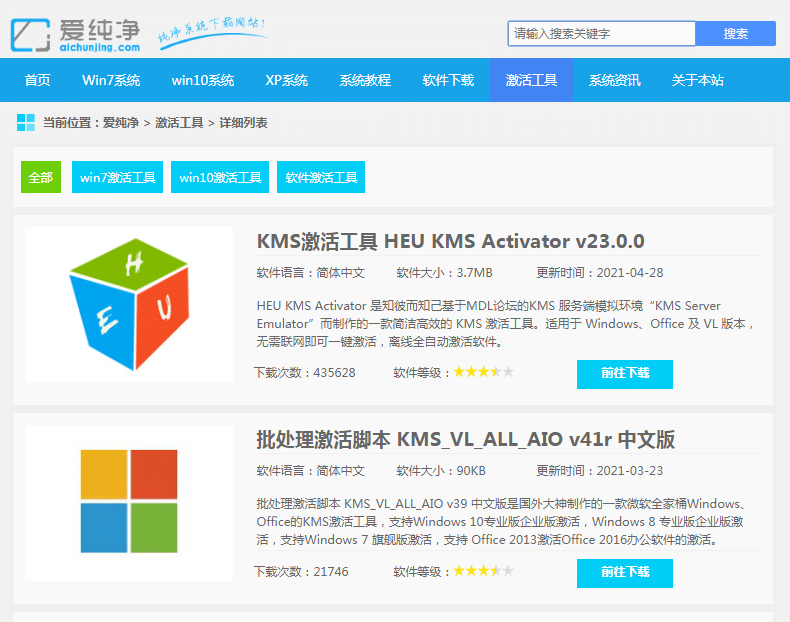Open the 首页 home menu item
Screen dimensions: 790x622
coord(38,80)
